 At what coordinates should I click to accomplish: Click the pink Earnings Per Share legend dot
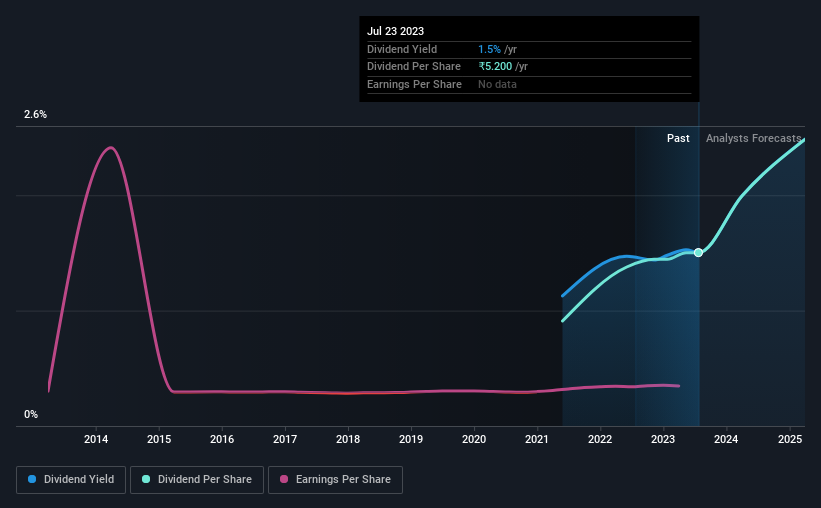284,479
